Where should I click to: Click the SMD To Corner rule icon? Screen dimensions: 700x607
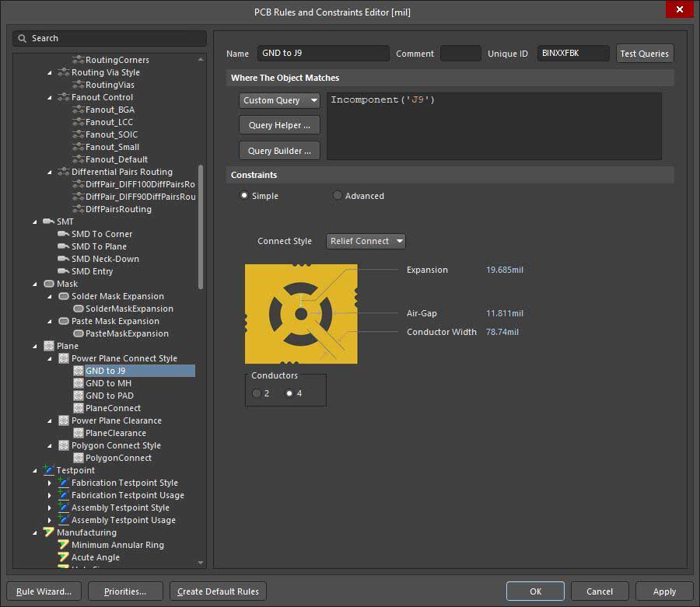pos(63,234)
